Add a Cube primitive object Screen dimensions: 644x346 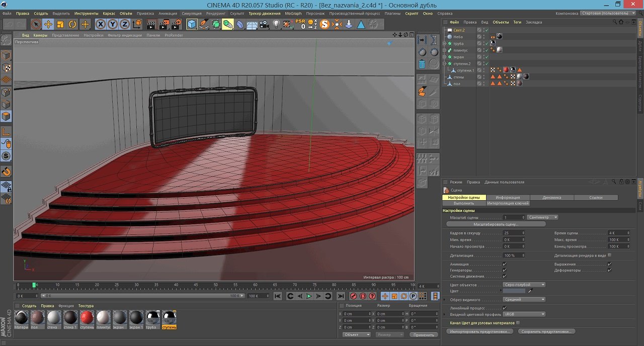192,24
